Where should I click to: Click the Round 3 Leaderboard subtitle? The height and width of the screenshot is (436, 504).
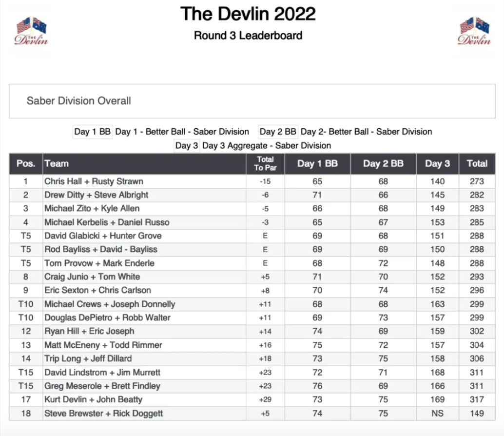point(248,36)
